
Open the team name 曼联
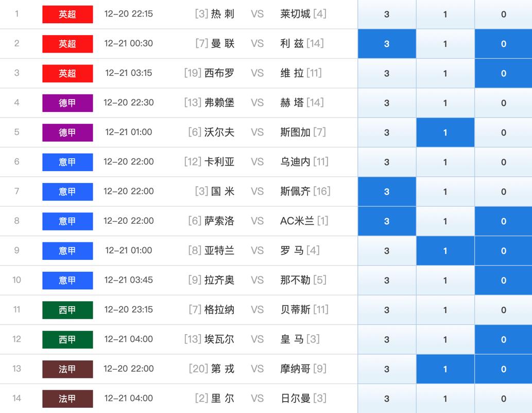click(222, 43)
